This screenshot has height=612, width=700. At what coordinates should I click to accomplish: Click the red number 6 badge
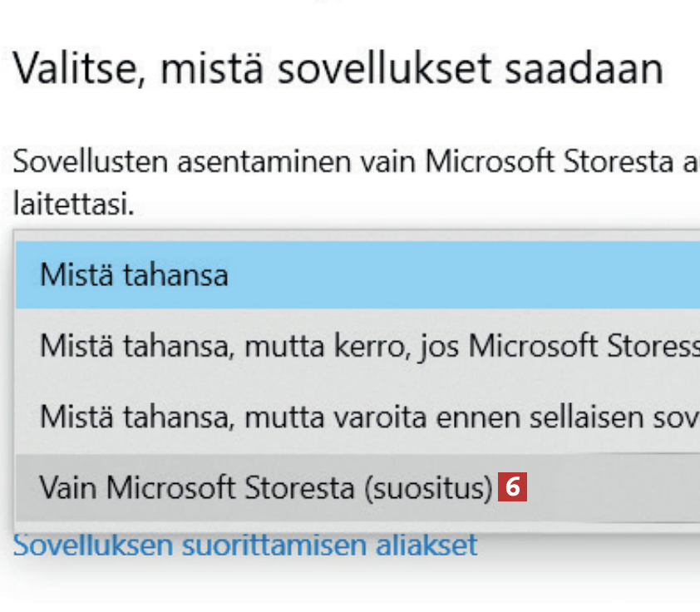(x=513, y=487)
